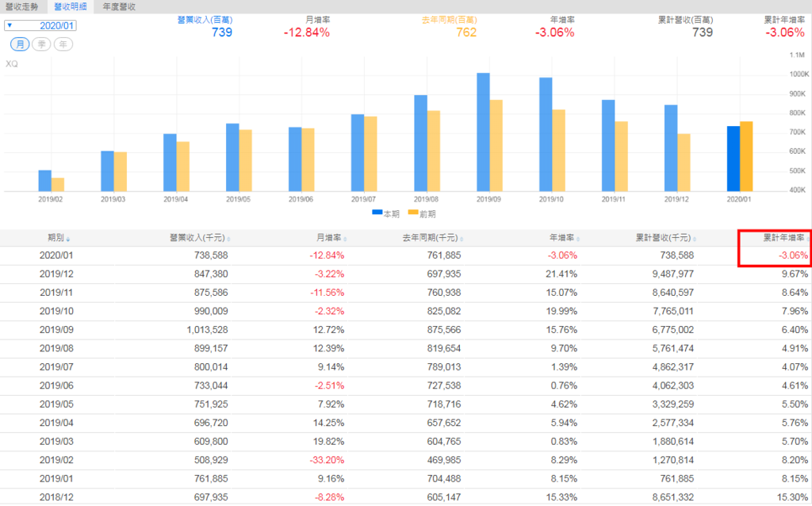Click monthly growth value -33.20%
Screen dimensions: 812x506
tap(327, 461)
